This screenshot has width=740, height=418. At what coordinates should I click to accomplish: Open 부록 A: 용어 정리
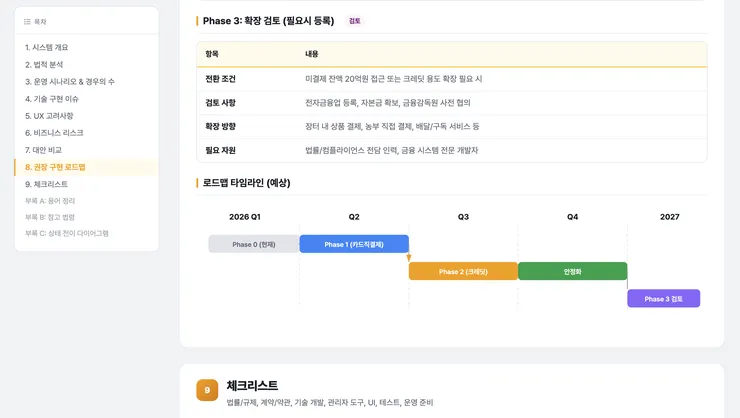(50, 201)
